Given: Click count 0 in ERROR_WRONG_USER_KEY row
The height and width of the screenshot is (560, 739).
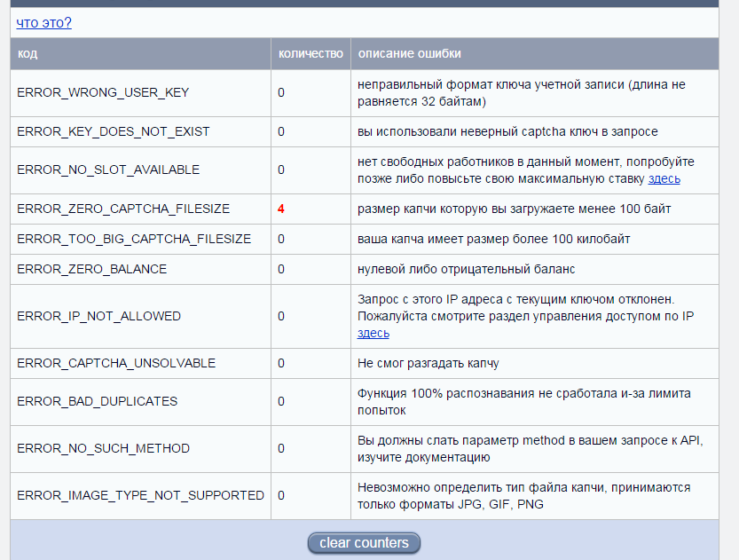Looking at the screenshot, I should pyautogui.click(x=281, y=92).
